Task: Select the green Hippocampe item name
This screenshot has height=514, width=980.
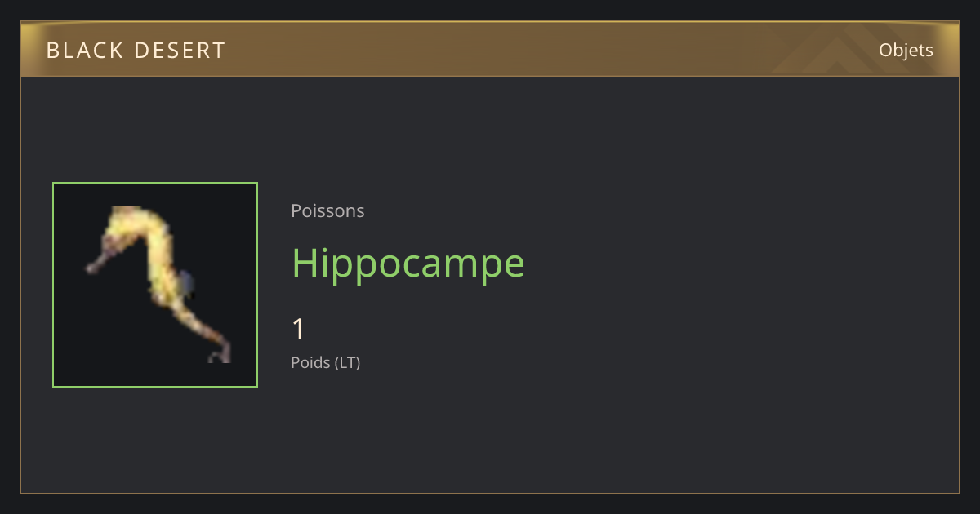Action: pos(408,264)
